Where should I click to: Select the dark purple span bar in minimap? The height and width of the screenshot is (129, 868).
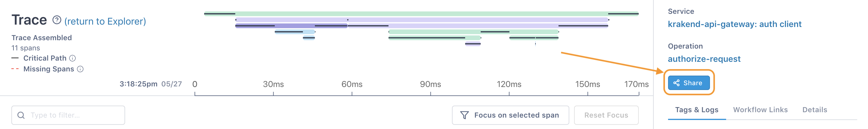pos(292,26)
